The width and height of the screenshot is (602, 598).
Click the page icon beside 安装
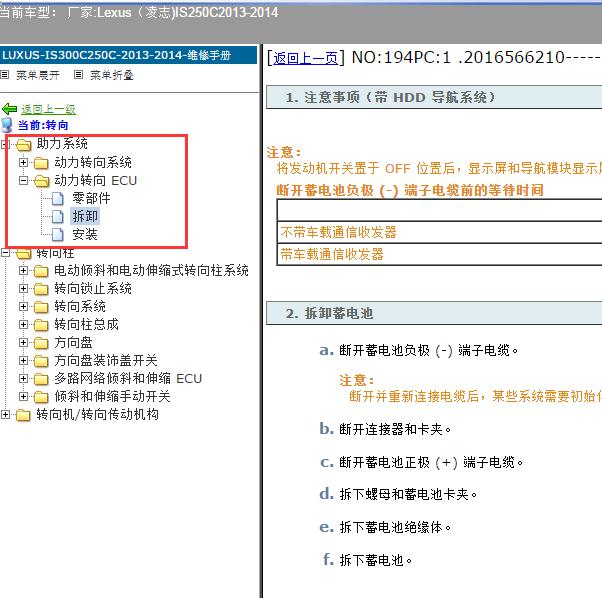click(58, 235)
